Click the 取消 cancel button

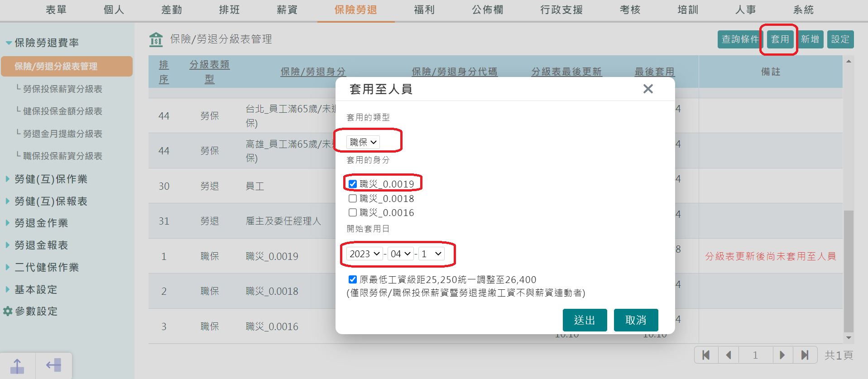[636, 320]
